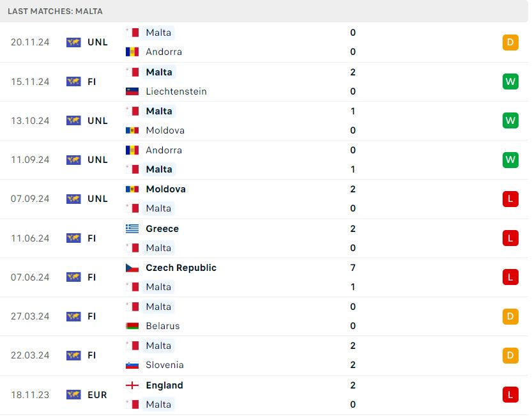Click the red L badge for England match

point(510,395)
